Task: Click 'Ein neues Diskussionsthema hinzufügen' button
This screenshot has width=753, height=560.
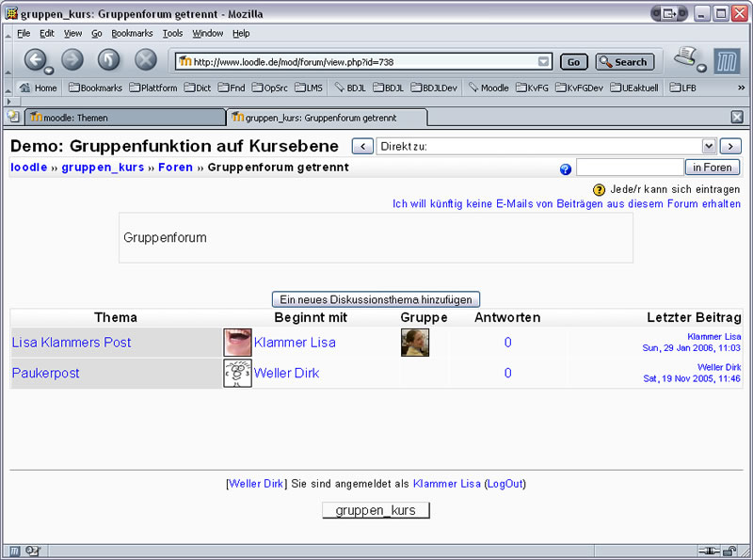Action: (x=376, y=299)
